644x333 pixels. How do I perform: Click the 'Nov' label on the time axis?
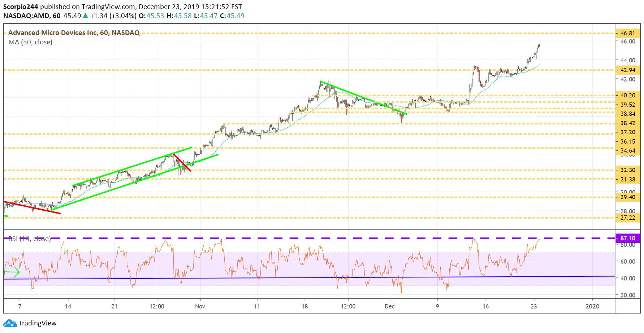pos(200,306)
